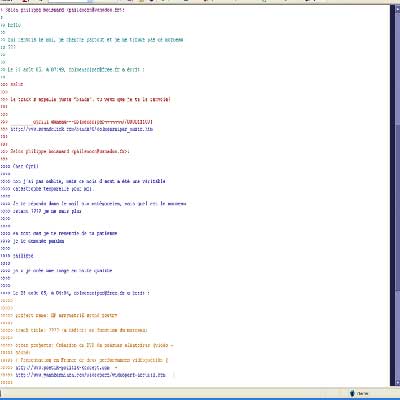Click the teal "hello" quoted line
The height and width of the screenshot is (400, 400).
click(x=14, y=25)
